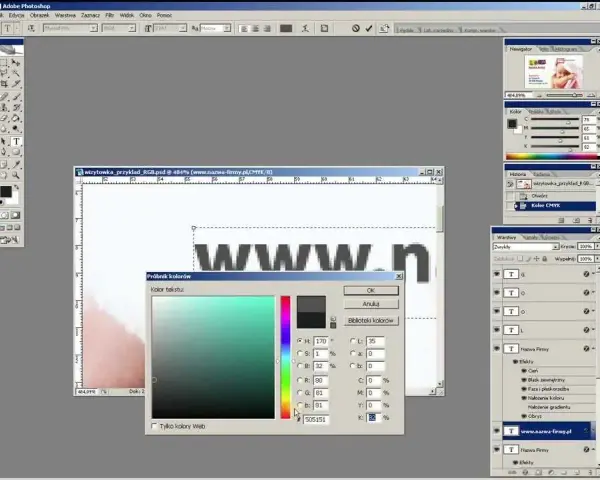Cancel text edit with the circle-slash icon
This screenshot has height=480, width=600.
click(x=356, y=28)
